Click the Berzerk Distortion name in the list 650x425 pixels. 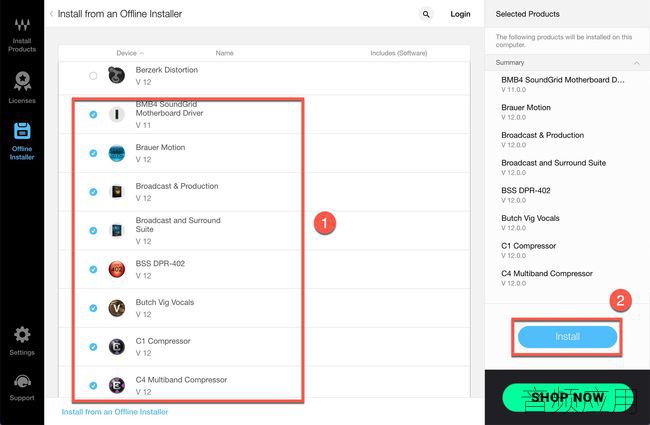point(167,70)
